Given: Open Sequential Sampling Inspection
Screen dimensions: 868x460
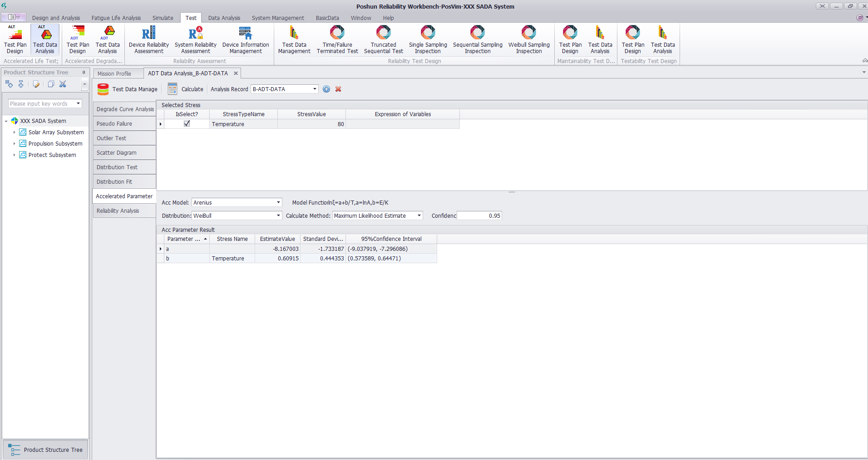Looking at the screenshot, I should [x=478, y=39].
